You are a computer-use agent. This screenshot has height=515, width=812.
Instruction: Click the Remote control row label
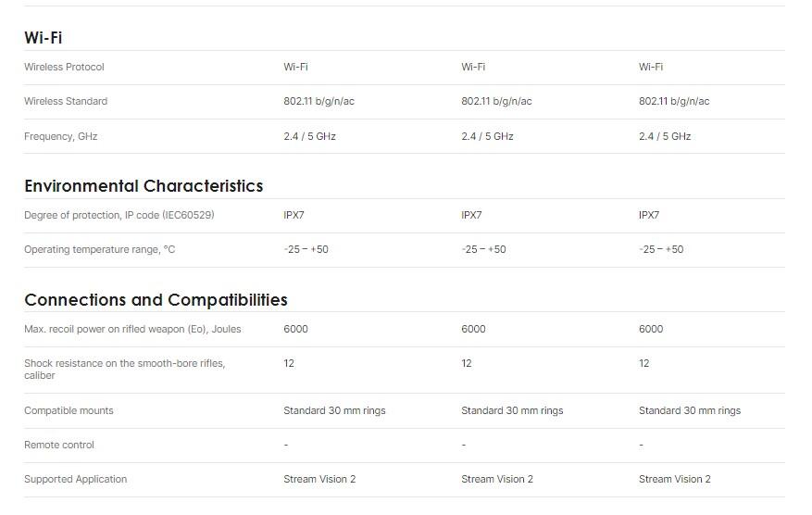[59, 445]
